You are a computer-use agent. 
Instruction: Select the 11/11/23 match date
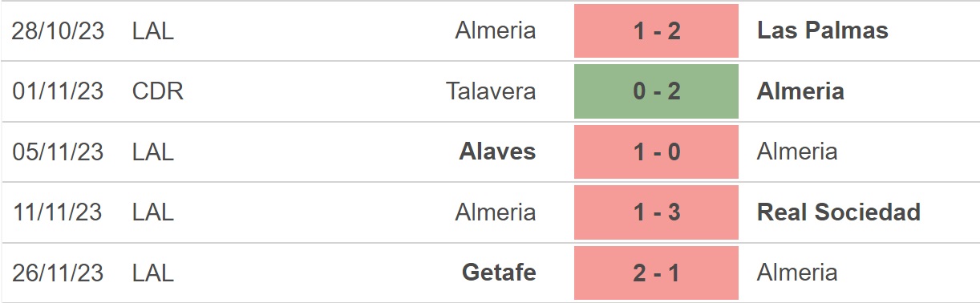pos(58,212)
